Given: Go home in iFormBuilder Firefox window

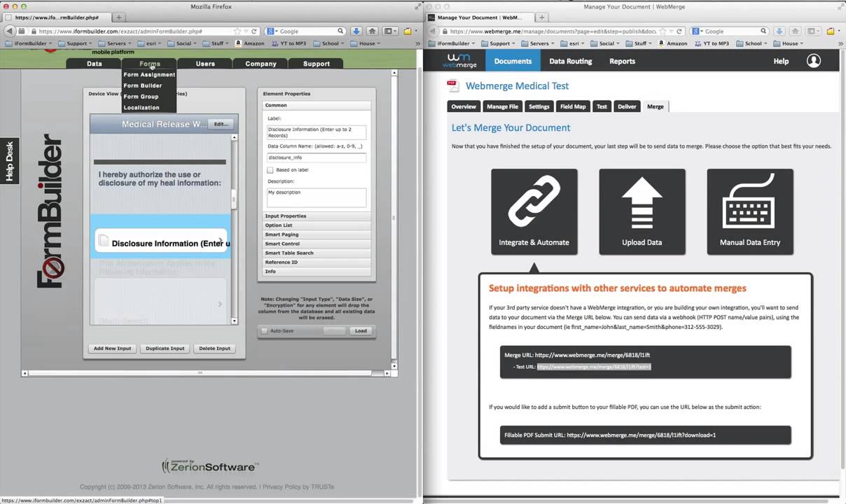Looking at the screenshot, I should pos(373,31).
